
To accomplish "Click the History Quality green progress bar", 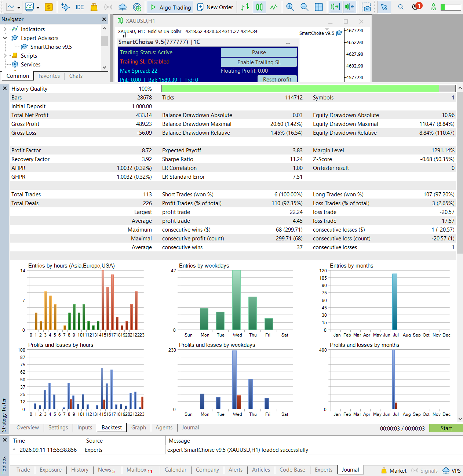I will [308, 88].
